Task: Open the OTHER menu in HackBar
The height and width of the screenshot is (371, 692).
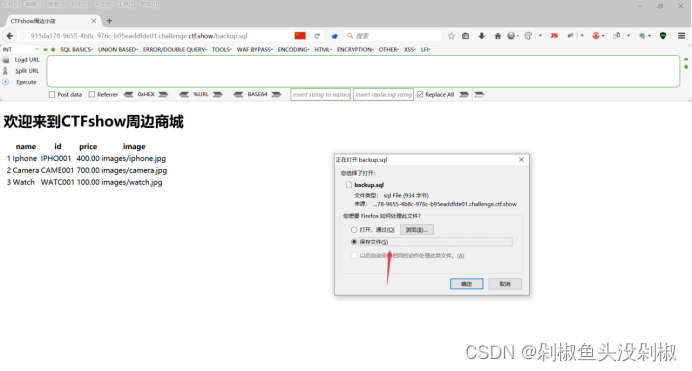Action: 389,49
